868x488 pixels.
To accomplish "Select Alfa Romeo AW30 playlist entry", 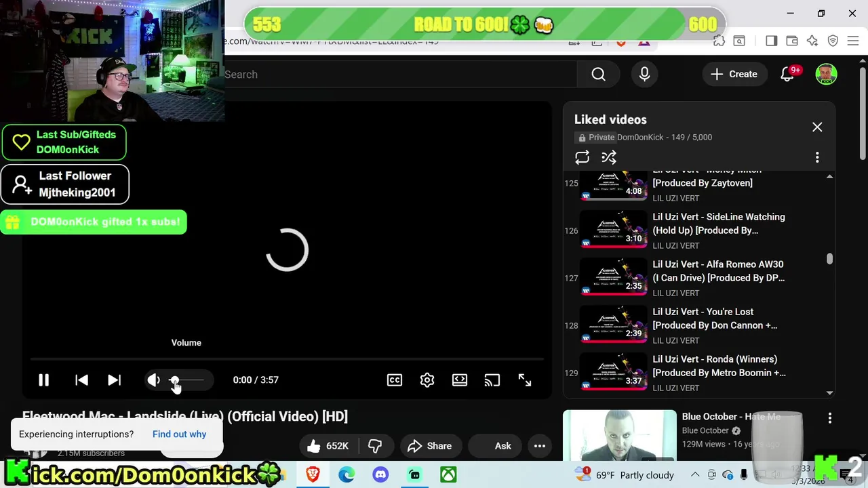I will click(698, 278).
